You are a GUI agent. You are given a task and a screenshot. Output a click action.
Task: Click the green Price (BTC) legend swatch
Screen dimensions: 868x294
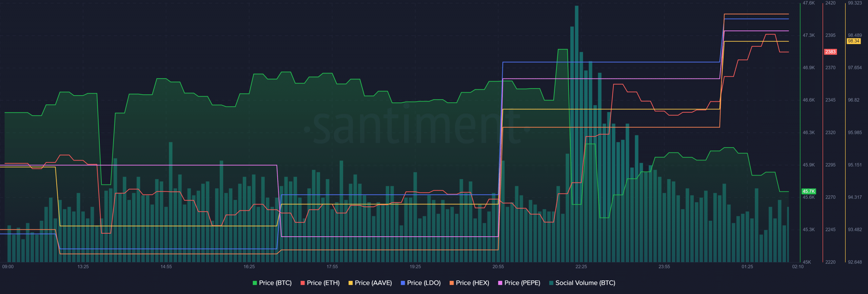click(255, 283)
